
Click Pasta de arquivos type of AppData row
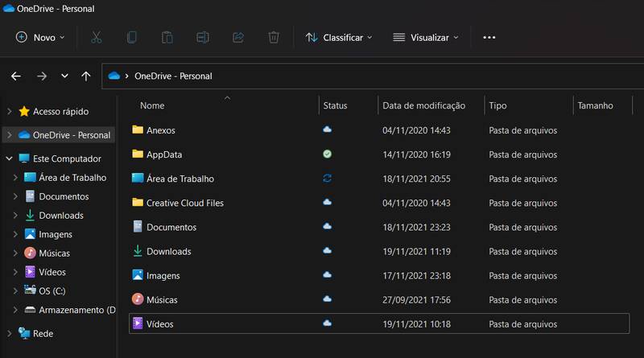click(522, 154)
